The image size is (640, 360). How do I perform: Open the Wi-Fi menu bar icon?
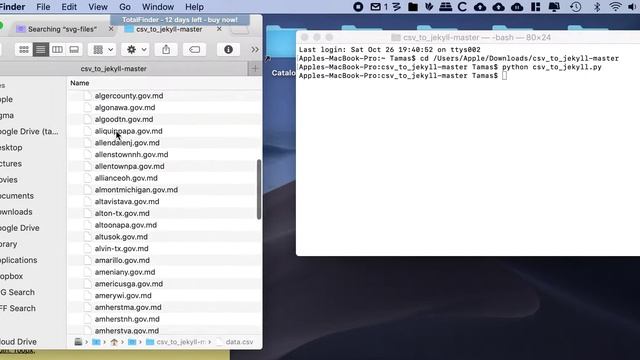pyautogui.click(x=615, y=7)
